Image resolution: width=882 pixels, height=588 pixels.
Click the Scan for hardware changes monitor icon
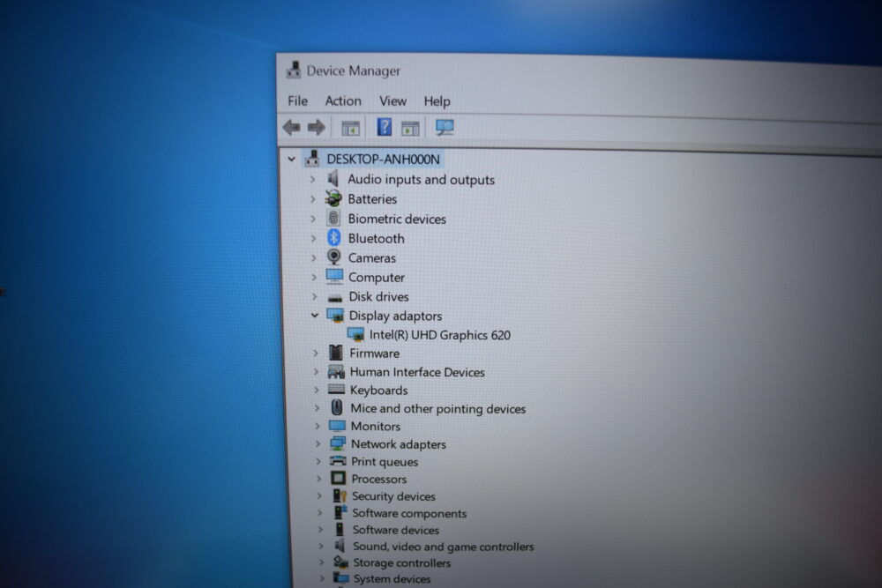click(x=445, y=128)
